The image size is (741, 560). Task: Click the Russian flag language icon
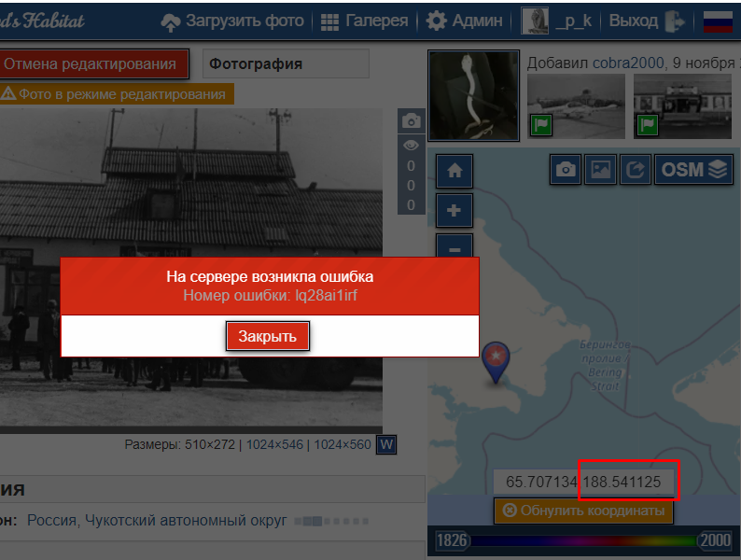point(718,21)
